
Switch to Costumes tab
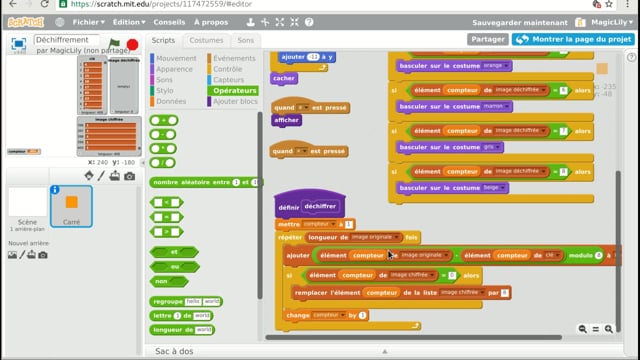pyautogui.click(x=206, y=40)
